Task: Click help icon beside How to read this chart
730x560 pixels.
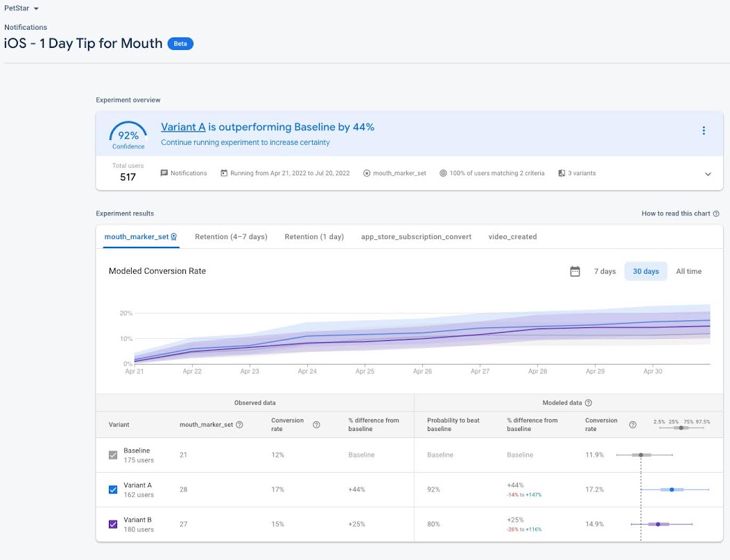Action: [x=716, y=214]
